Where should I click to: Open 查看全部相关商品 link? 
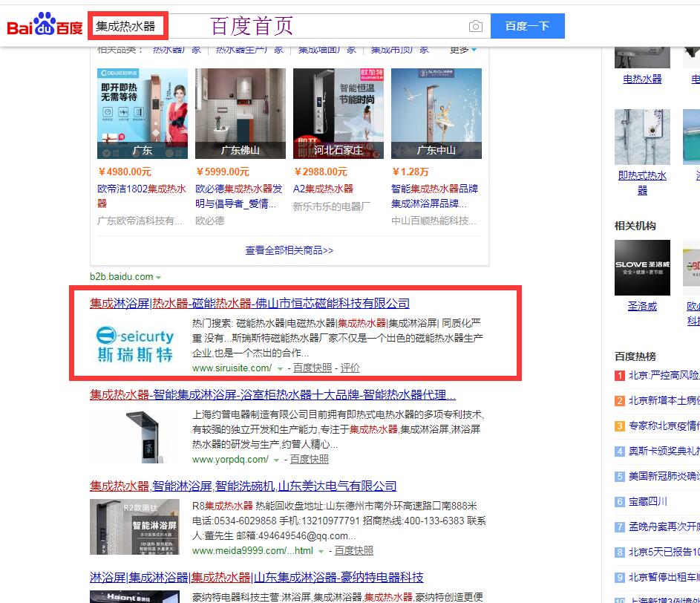290,250
